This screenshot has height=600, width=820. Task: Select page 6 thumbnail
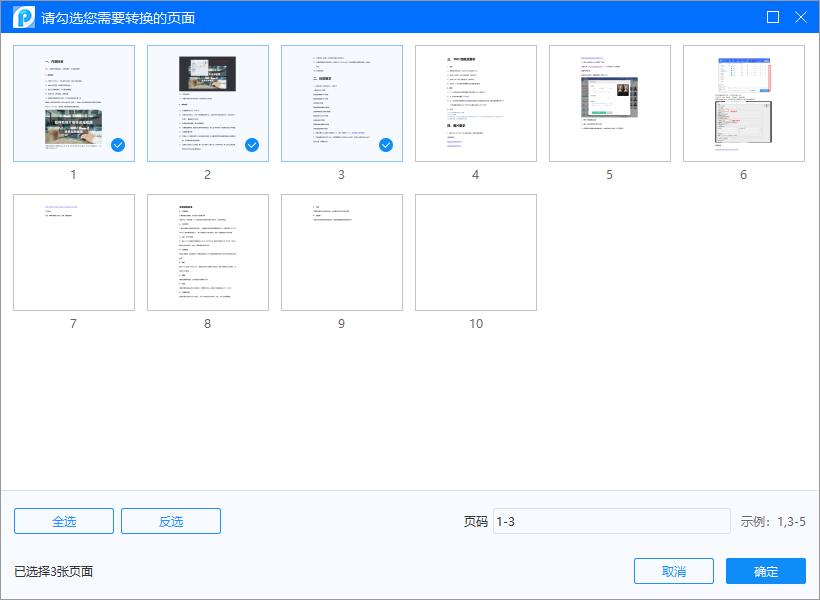click(x=744, y=104)
